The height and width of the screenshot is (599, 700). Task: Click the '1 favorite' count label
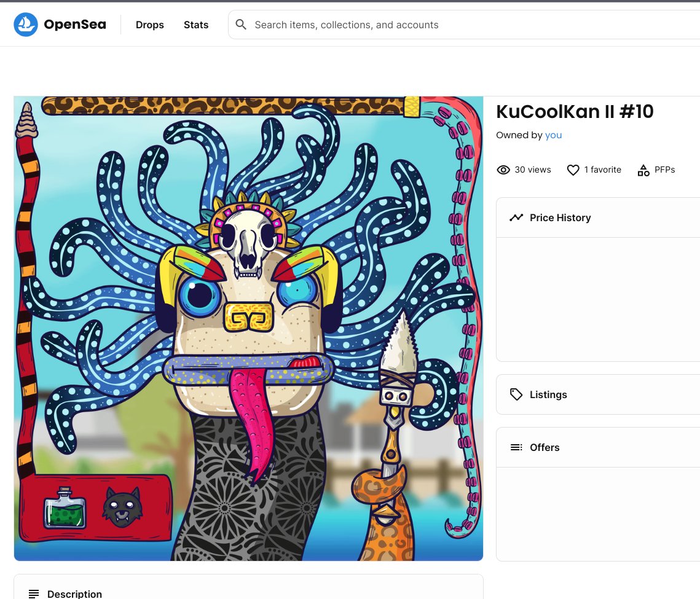(602, 170)
